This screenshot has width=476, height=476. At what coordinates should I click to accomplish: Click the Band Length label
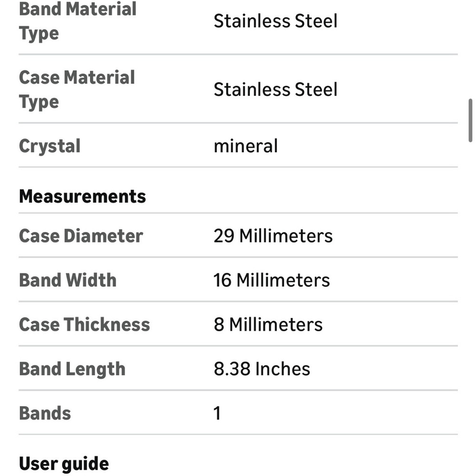tap(72, 369)
